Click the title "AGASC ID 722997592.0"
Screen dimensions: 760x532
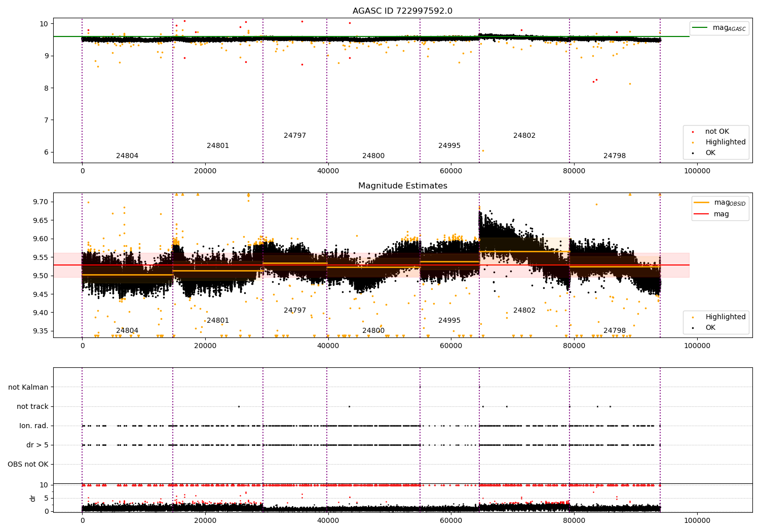click(x=402, y=11)
